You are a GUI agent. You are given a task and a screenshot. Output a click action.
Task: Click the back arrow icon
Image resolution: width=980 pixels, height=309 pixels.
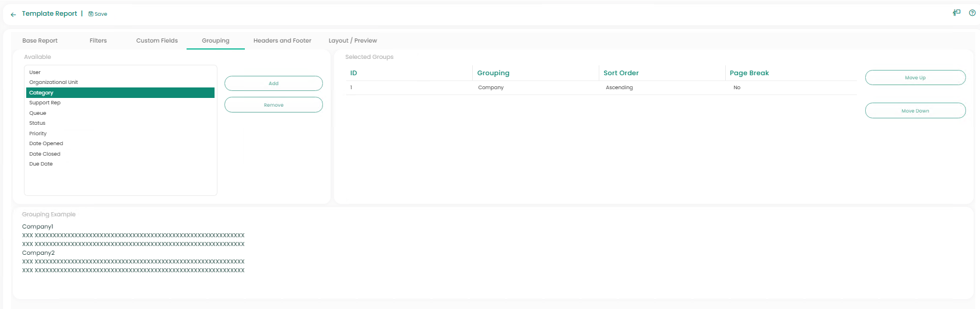[x=13, y=15]
